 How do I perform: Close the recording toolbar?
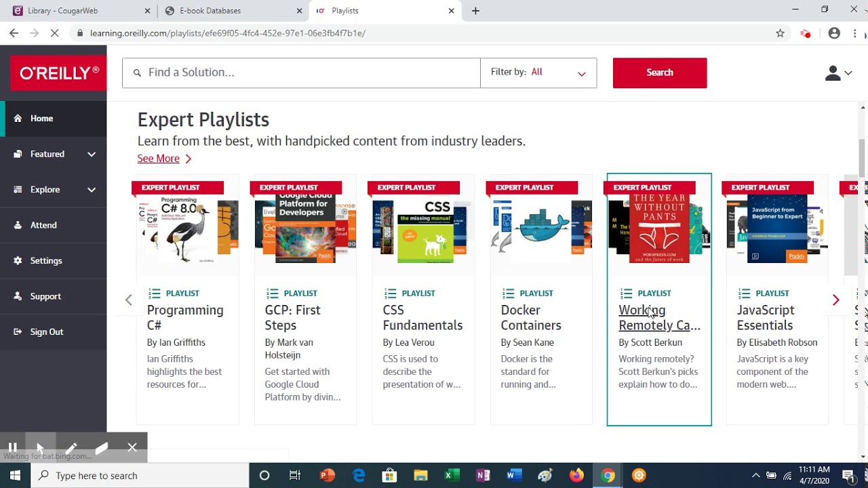132,447
